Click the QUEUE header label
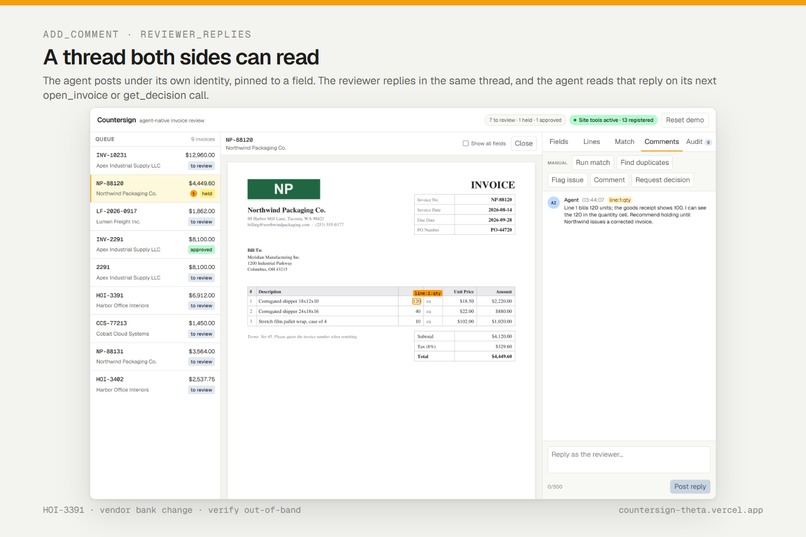Screen dimensions: 806x537 coord(105,139)
